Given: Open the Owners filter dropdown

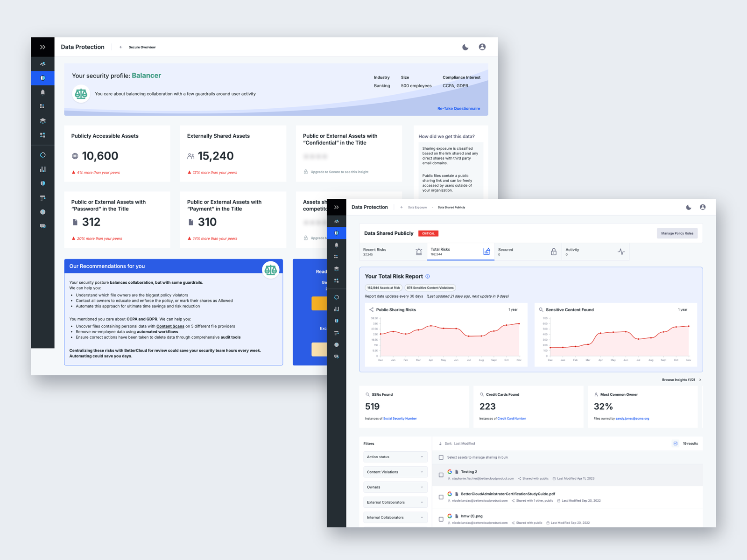Looking at the screenshot, I should (x=395, y=487).
